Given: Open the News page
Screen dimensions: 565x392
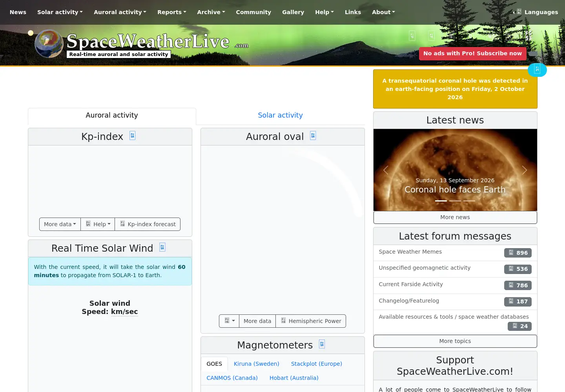Looking at the screenshot, I should [x=18, y=12].
